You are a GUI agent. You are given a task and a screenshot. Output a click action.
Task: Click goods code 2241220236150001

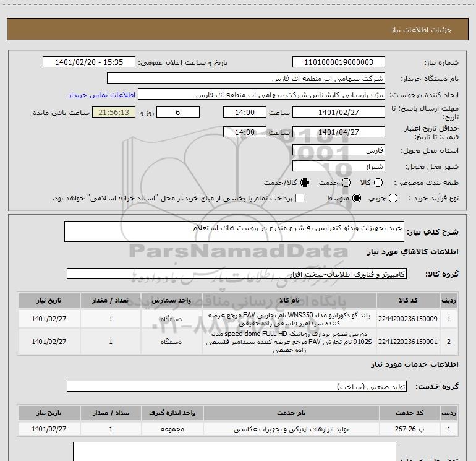point(408,342)
